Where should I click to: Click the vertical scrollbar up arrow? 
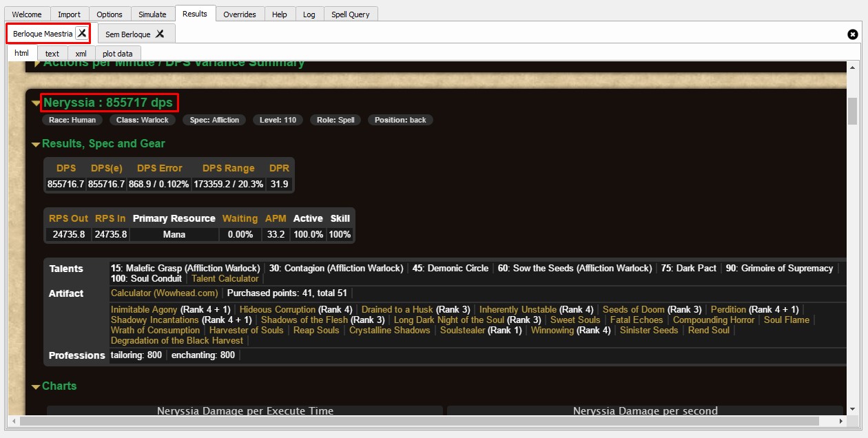852,67
